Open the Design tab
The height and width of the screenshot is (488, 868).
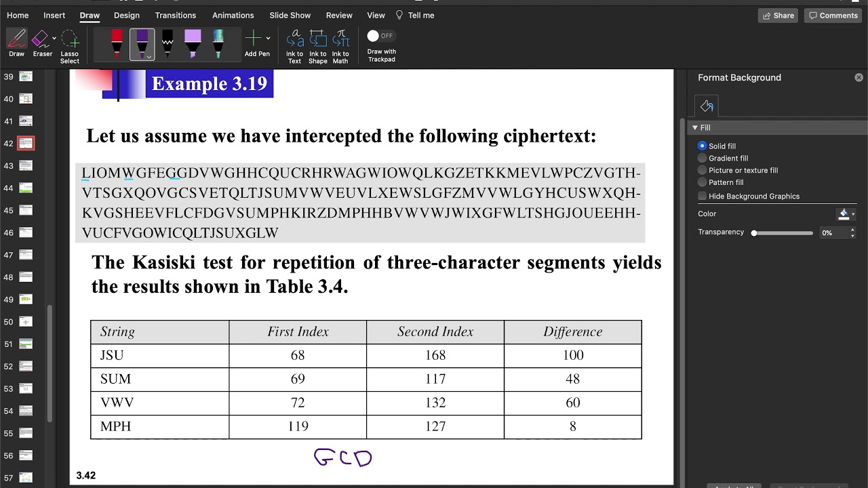pyautogui.click(x=127, y=15)
